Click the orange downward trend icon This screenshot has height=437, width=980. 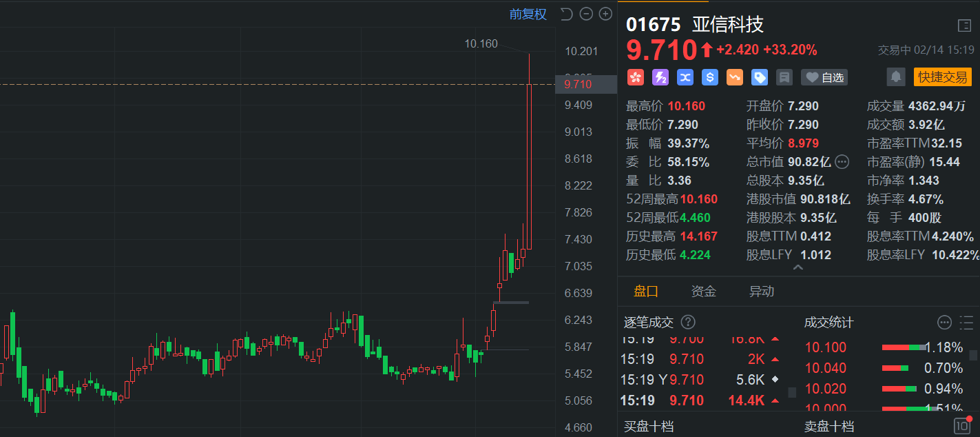(x=735, y=77)
